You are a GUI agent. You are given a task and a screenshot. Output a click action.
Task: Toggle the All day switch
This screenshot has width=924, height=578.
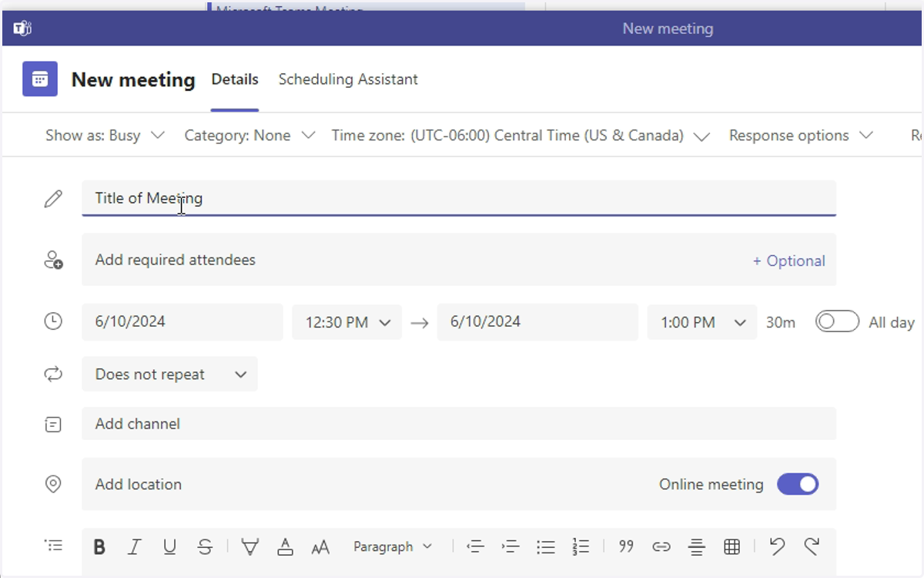pos(837,321)
